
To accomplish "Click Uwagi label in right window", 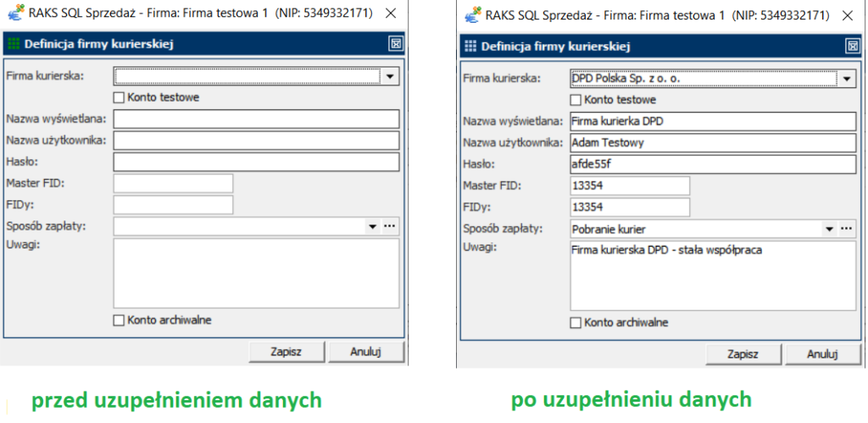I will click(x=479, y=247).
